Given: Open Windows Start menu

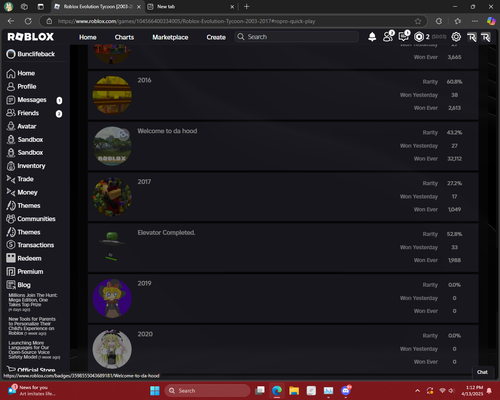Looking at the screenshot, I should (x=155, y=390).
